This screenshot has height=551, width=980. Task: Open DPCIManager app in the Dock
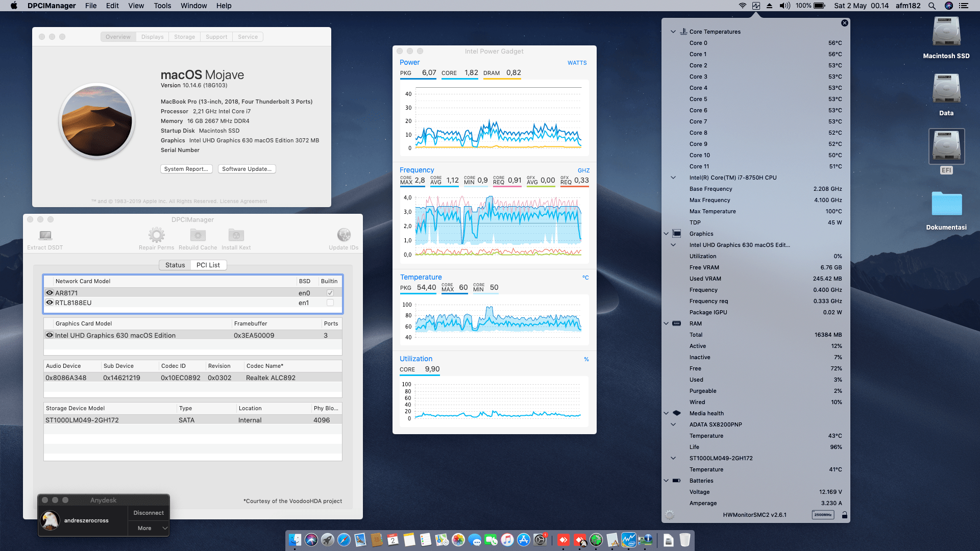[x=645, y=540]
